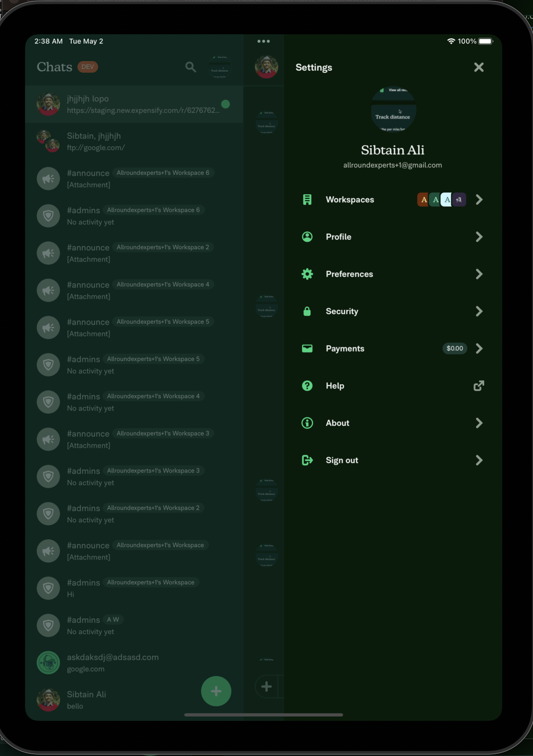Open the Help external link icon
The width and height of the screenshot is (533, 756).
tap(479, 385)
